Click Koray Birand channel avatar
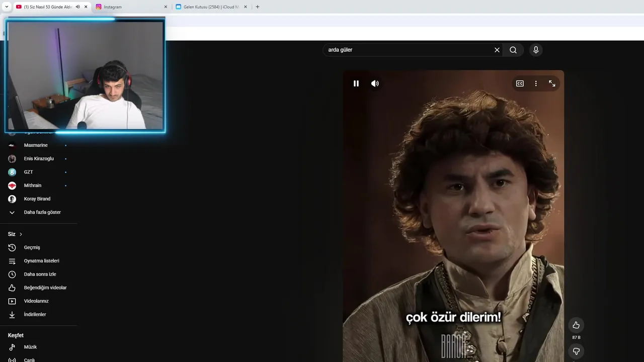 point(12,199)
